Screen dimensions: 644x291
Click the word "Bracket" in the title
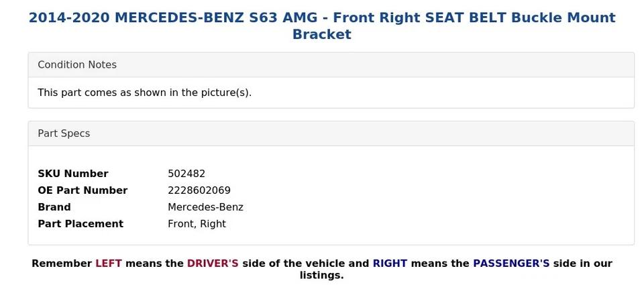(x=321, y=35)
